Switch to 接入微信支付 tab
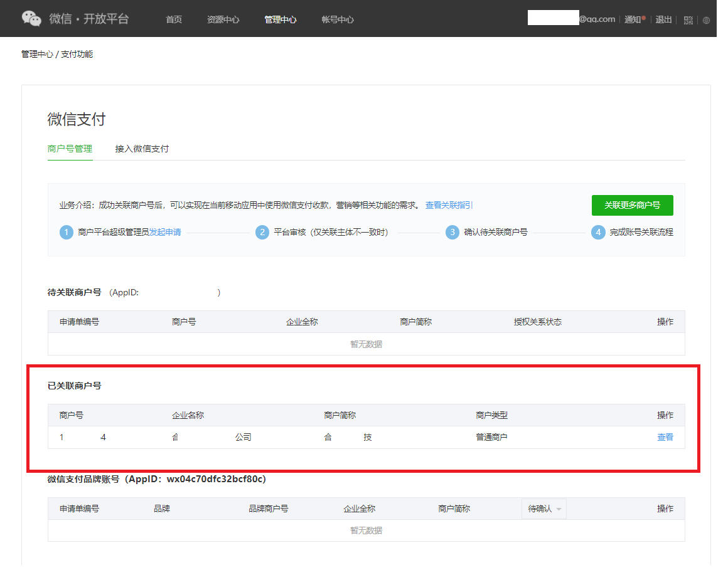 tap(142, 149)
